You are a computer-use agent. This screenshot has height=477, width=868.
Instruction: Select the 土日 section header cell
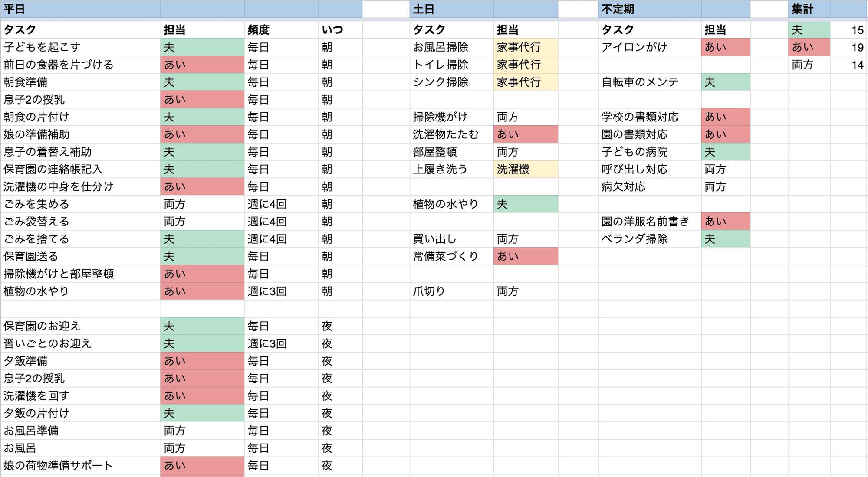point(451,9)
